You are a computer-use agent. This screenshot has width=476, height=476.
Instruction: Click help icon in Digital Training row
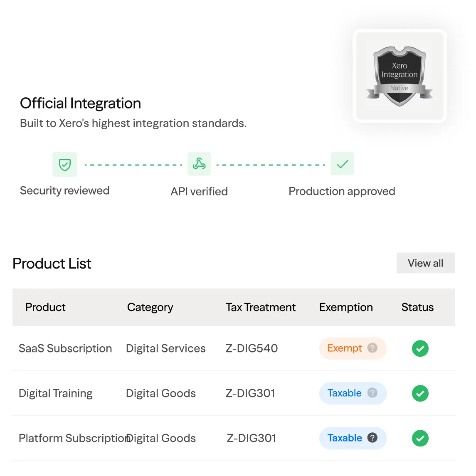tap(372, 393)
